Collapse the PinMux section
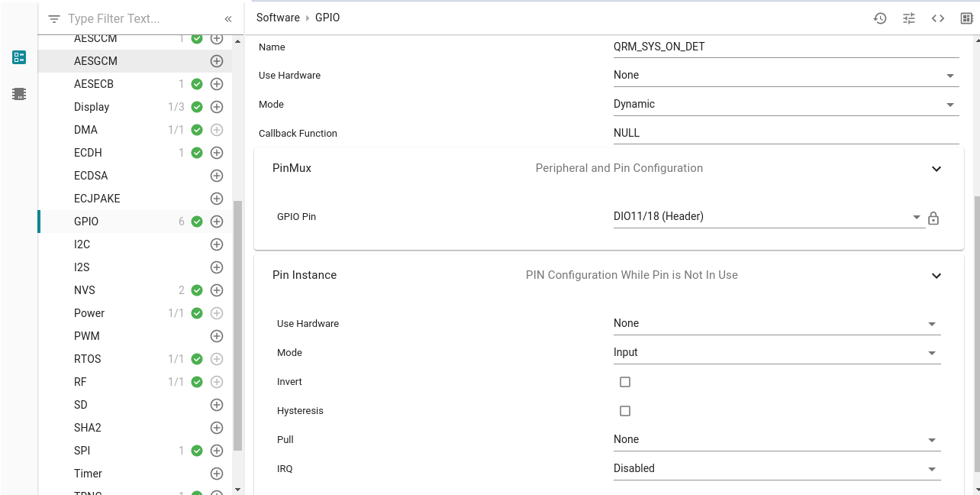Image resolution: width=980 pixels, height=495 pixels. coord(936,169)
